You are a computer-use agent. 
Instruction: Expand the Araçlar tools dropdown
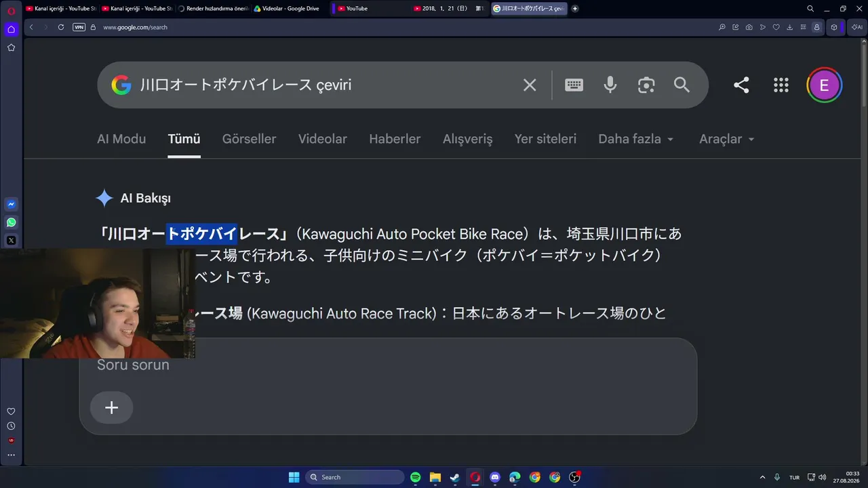[727, 139]
